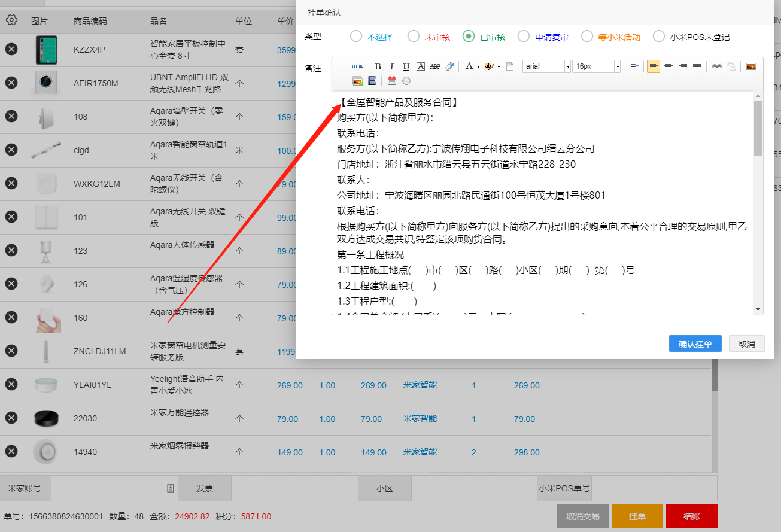Click the 发票 input field
The image size is (781, 532).
click(294, 488)
